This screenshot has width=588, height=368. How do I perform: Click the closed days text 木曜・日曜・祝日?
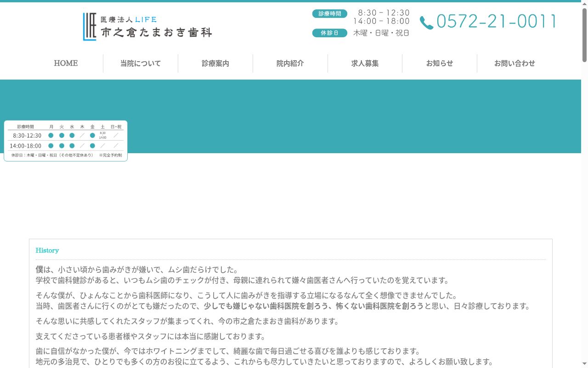[381, 33]
